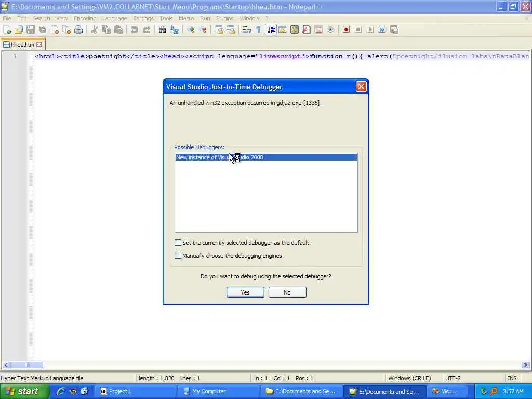Viewport: 532px width, 399px height.
Task: Click the Copy toolbar icon
Action: 106,30
